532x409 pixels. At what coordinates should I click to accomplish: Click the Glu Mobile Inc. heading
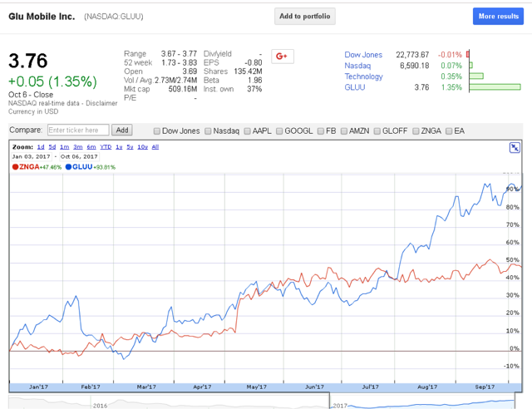point(42,17)
